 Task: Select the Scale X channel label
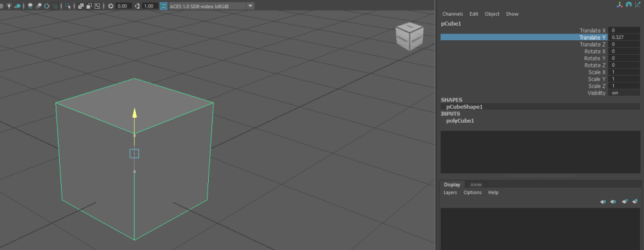click(597, 72)
